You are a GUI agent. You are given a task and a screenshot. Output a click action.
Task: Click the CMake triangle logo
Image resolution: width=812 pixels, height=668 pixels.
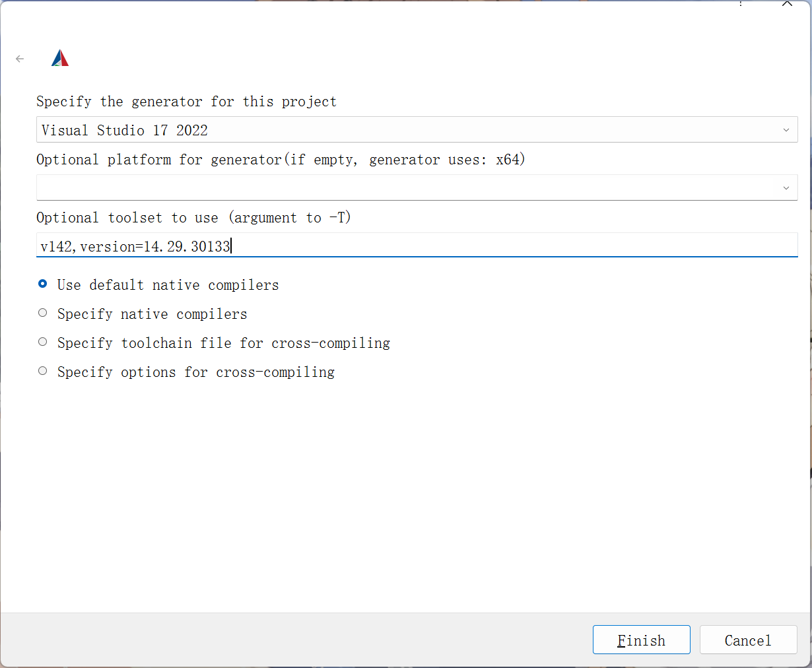[x=60, y=58]
